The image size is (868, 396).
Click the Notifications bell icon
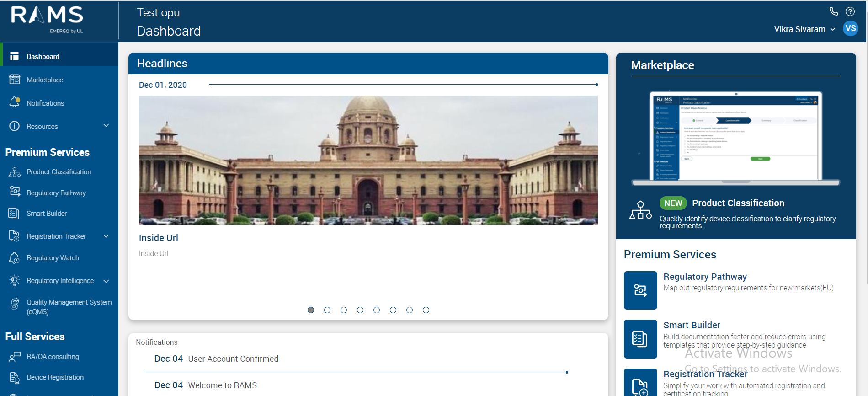pyautogui.click(x=15, y=102)
